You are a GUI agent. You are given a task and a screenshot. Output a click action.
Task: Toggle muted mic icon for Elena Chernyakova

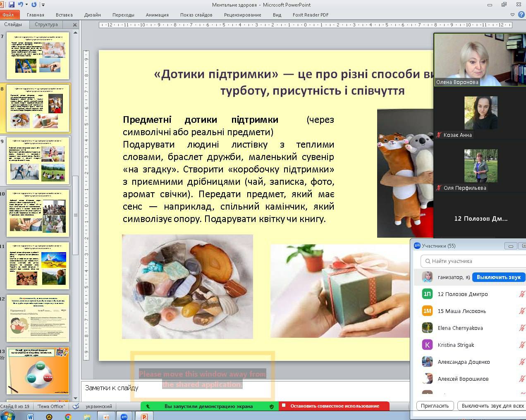tap(522, 328)
